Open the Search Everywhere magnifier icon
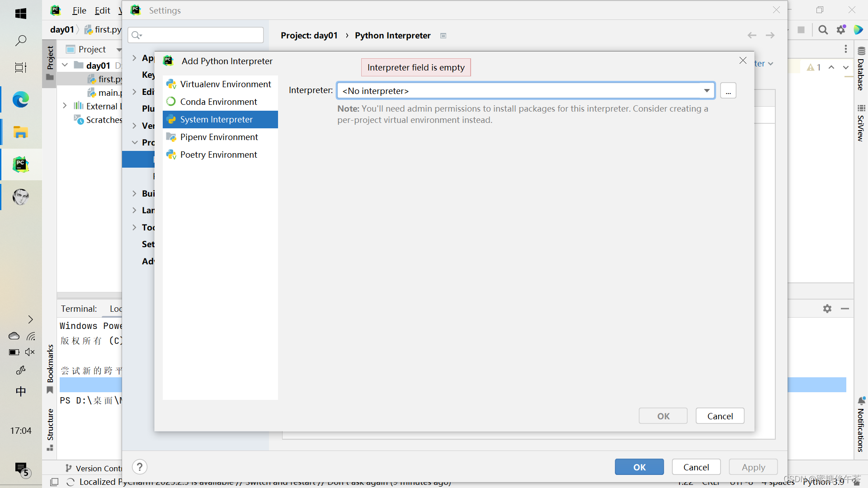868x488 pixels. point(823,30)
